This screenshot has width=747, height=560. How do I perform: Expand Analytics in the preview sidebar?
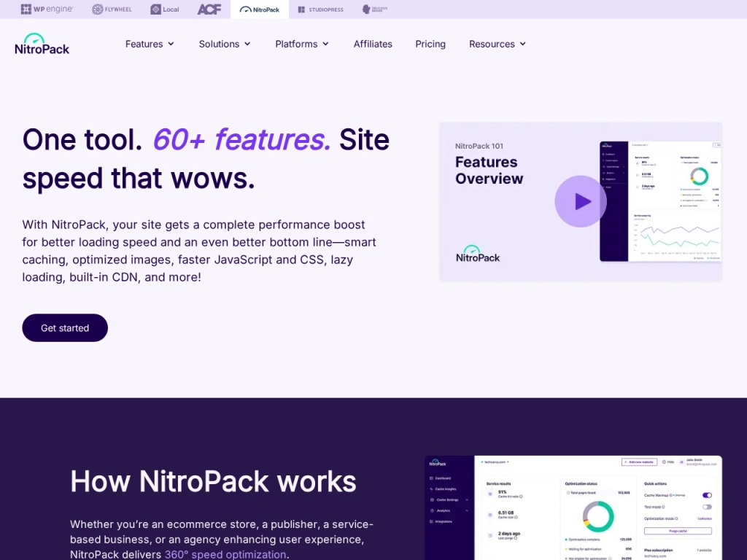[449, 510]
